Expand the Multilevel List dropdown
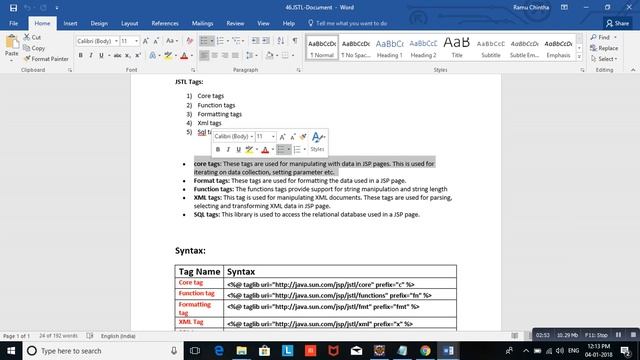Viewport: 640px width, 360px height. 243,41
